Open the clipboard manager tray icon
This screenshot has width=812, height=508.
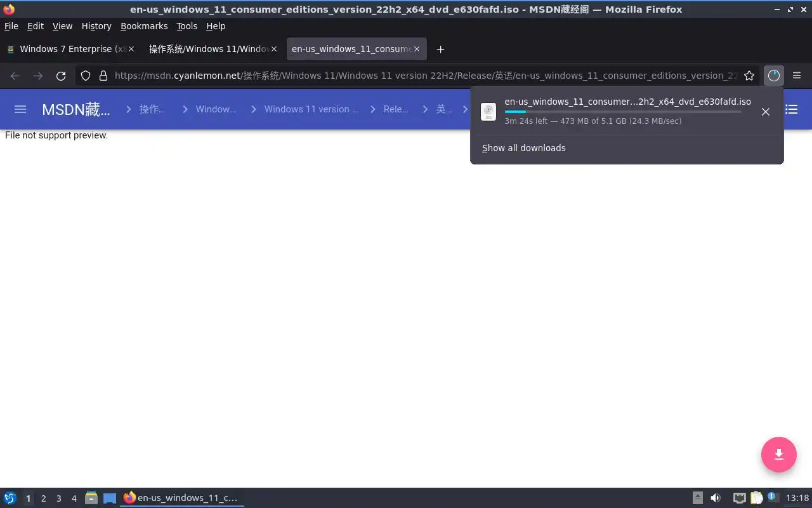pyautogui.click(x=756, y=498)
